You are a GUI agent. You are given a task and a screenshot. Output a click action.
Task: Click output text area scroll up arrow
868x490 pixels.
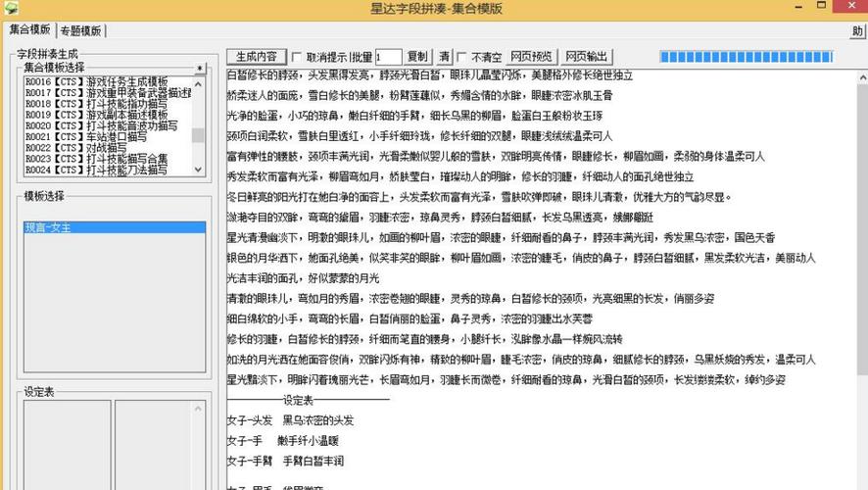[x=862, y=78]
